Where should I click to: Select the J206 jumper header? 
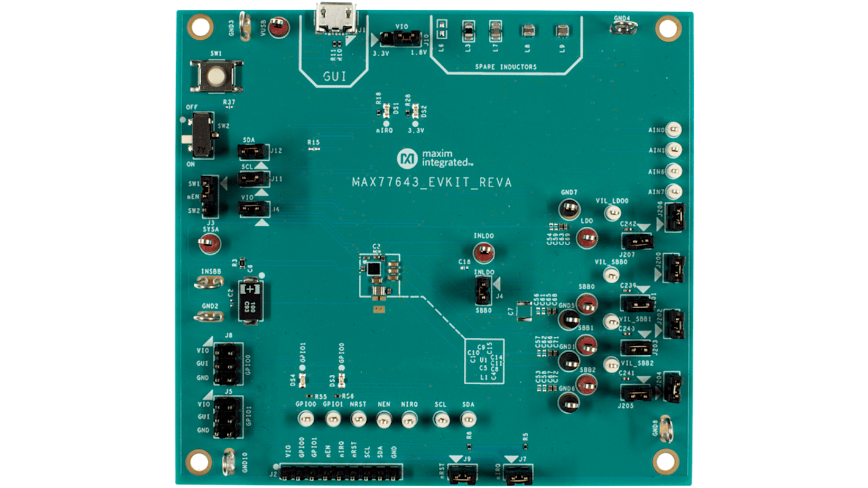point(674,216)
